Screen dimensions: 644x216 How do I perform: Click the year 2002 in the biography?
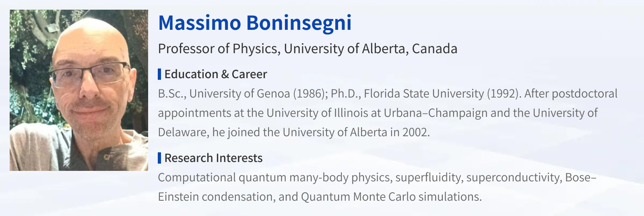[x=415, y=132]
